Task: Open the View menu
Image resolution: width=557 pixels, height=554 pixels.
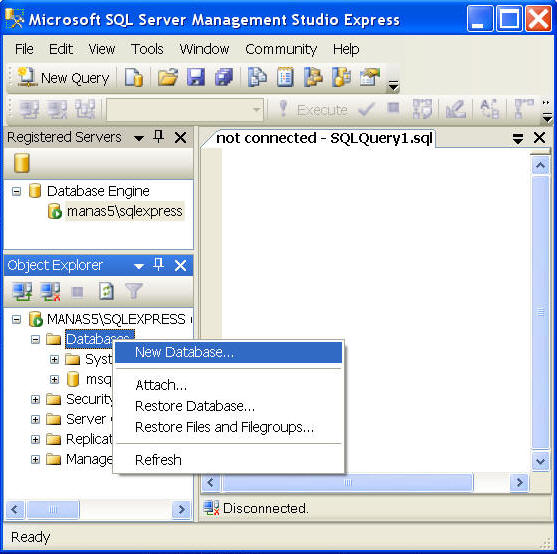Action: coord(102,49)
